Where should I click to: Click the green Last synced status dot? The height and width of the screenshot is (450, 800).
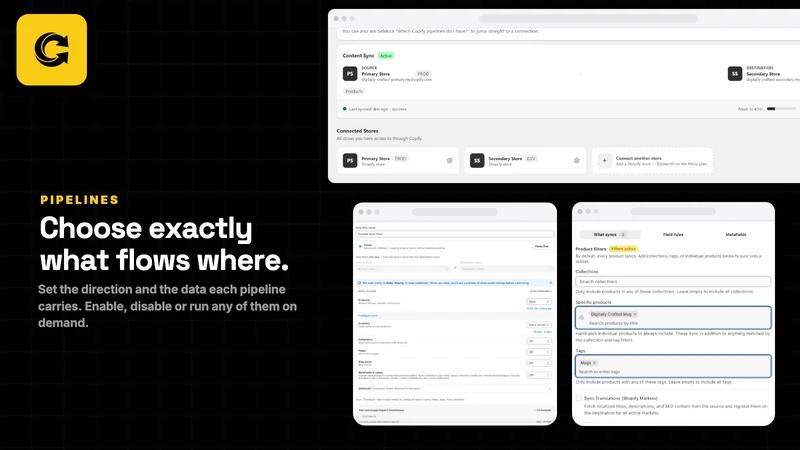click(x=344, y=109)
